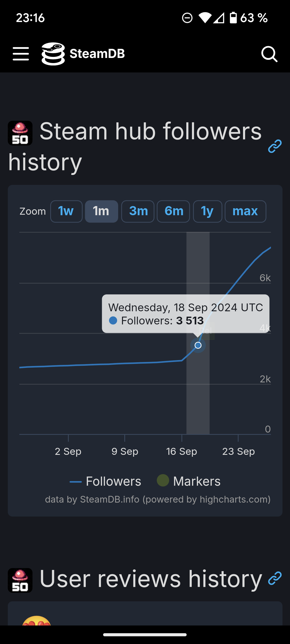Open the search magnifier icon
This screenshot has width=290, height=644.
tap(269, 54)
